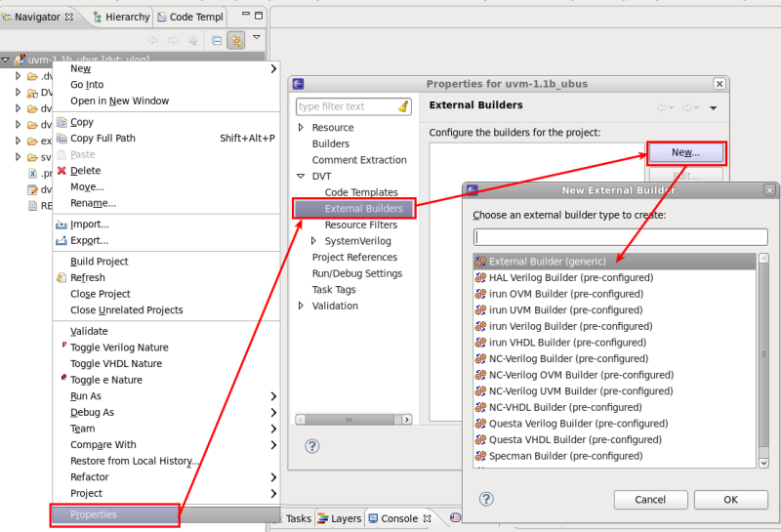Viewport: 781px width, 532px height.
Task: Collapse the DVT tree node
Action: click(301, 177)
